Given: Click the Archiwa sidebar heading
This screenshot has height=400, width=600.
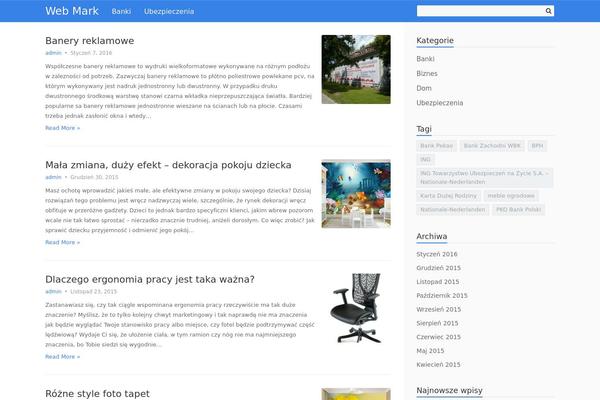Looking at the screenshot, I should tap(432, 236).
